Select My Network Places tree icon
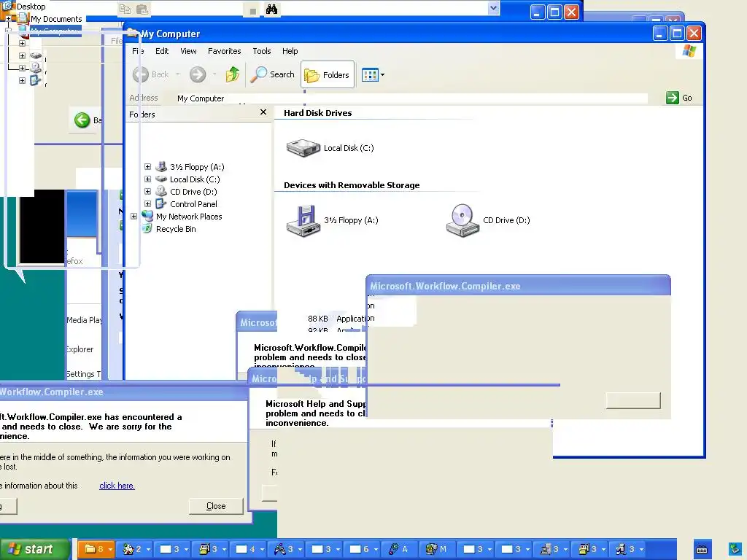 (147, 216)
